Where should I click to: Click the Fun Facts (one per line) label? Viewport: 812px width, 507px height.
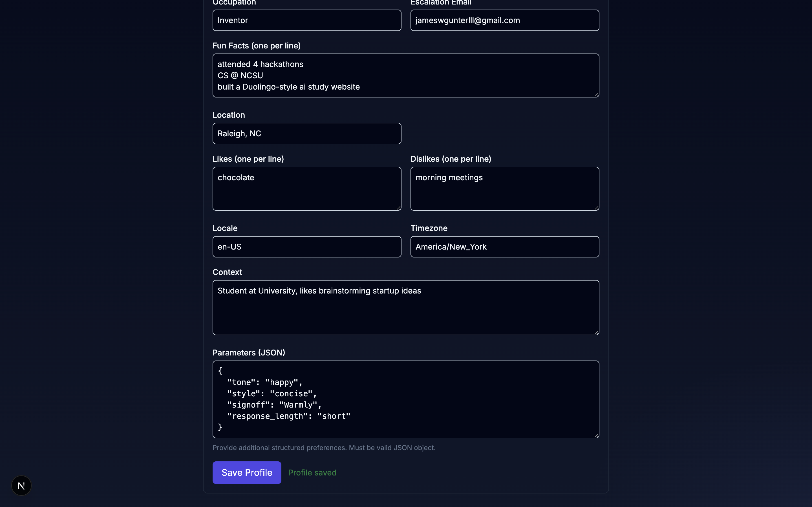click(x=256, y=46)
